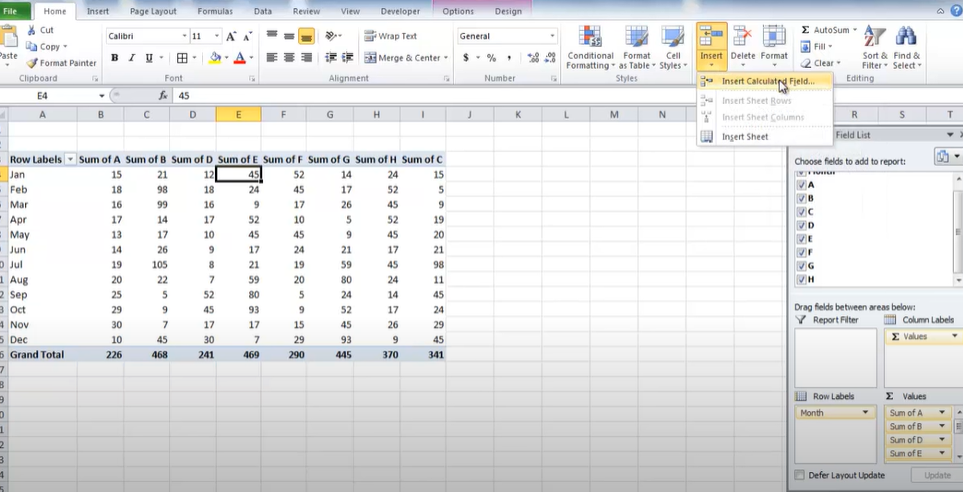
Task: Open Find & Select menu
Action: tap(906, 48)
